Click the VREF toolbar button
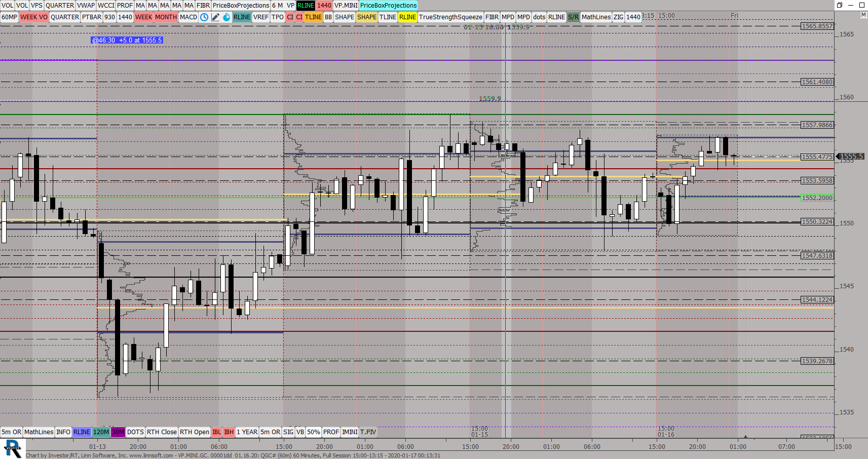The image size is (868, 459). [261, 17]
